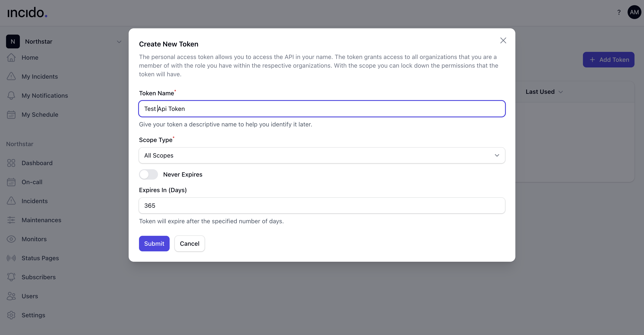Click the Subscribers bell icon

(11, 277)
